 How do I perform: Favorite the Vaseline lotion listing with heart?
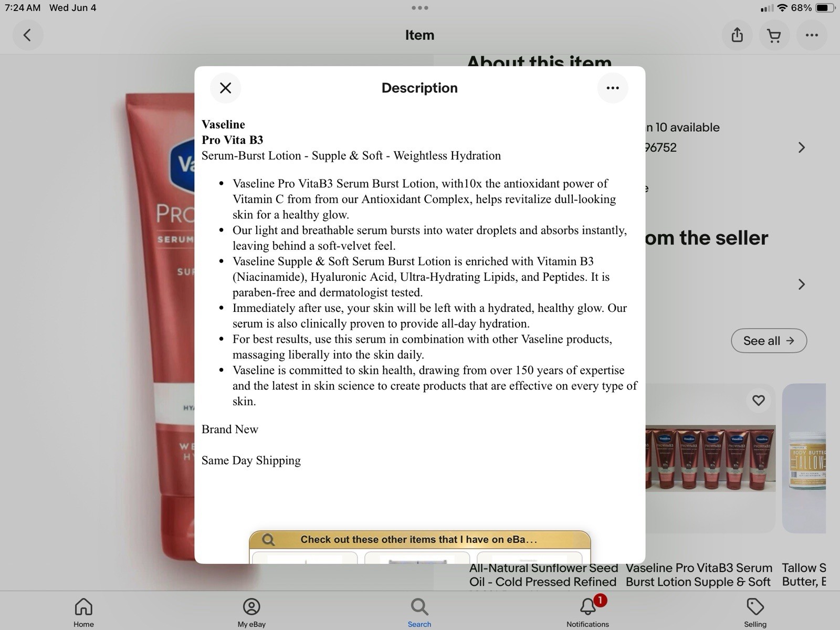coord(759,401)
